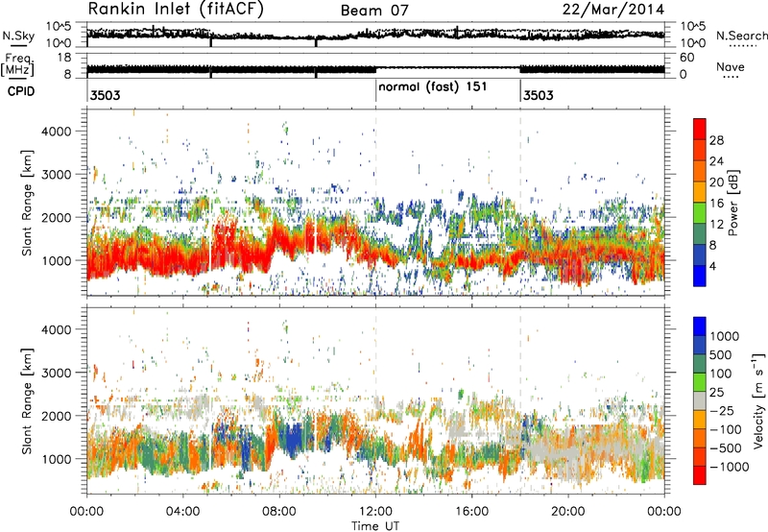Click the '4' tick on Power colorbar
The image size is (768, 532).
pyautogui.click(x=712, y=267)
